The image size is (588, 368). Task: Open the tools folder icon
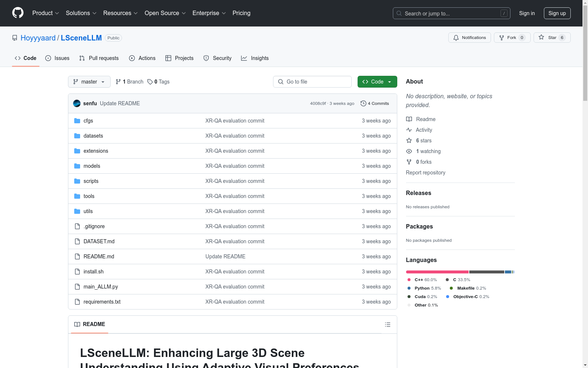pos(77,196)
